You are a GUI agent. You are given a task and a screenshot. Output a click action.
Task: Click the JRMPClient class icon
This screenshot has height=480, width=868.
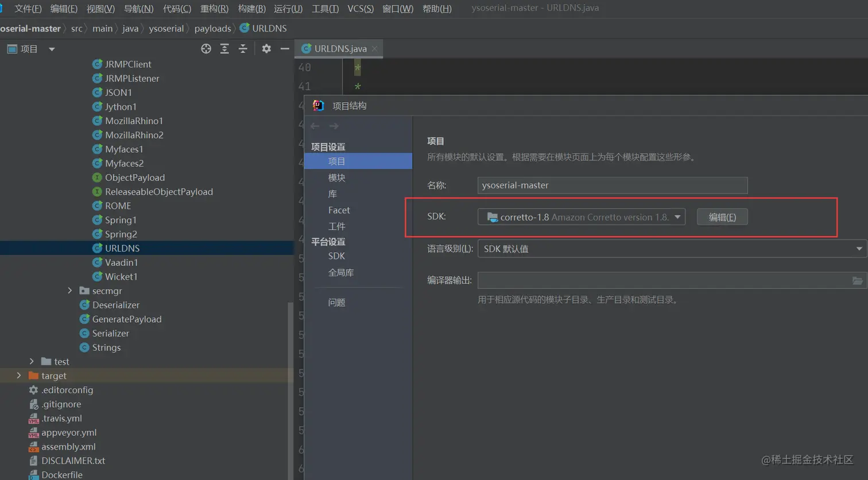coord(97,64)
